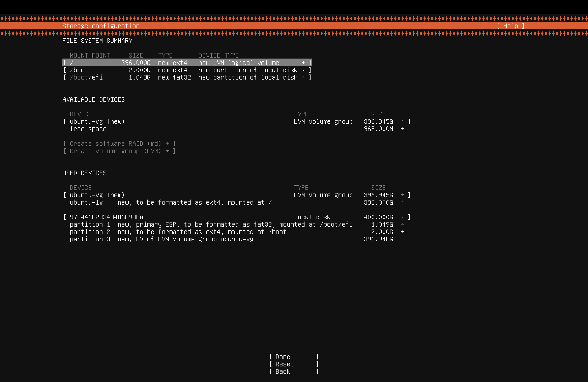The width and height of the screenshot is (588, 382).
Task: Choose Create volume group (LVM)
Action: coord(119,151)
